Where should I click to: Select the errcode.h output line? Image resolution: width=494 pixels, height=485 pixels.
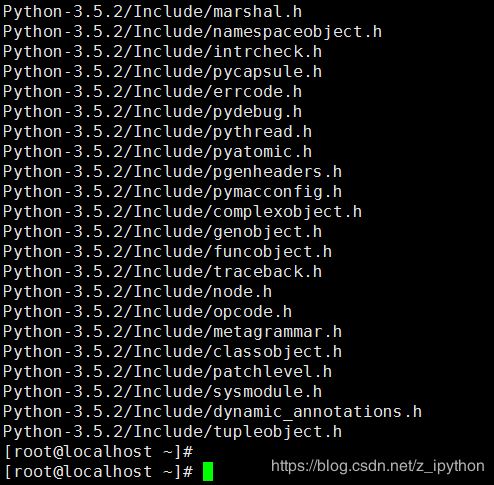152,92
